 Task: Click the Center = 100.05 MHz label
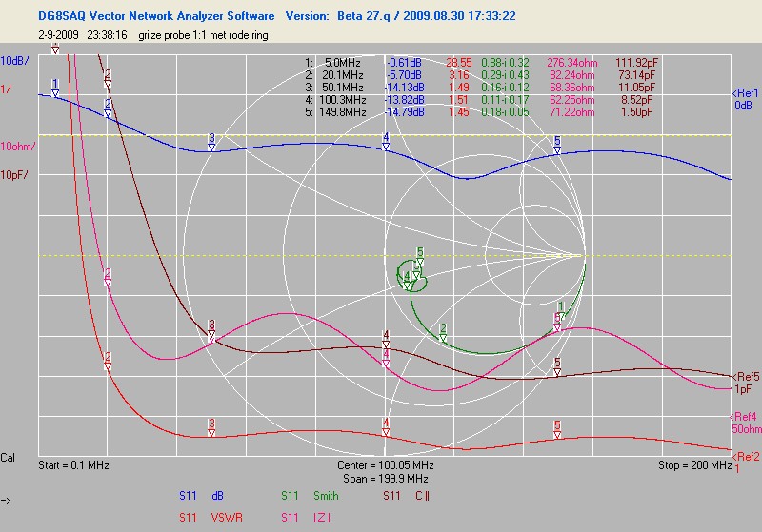click(385, 465)
